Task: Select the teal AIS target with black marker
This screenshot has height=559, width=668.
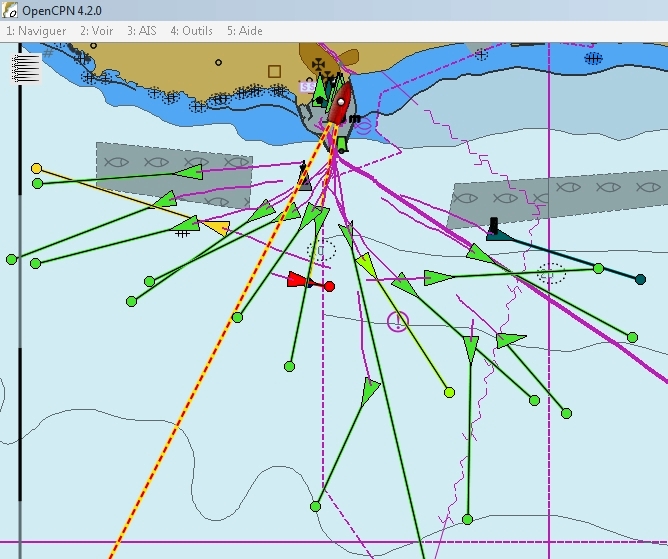Action: point(498,231)
